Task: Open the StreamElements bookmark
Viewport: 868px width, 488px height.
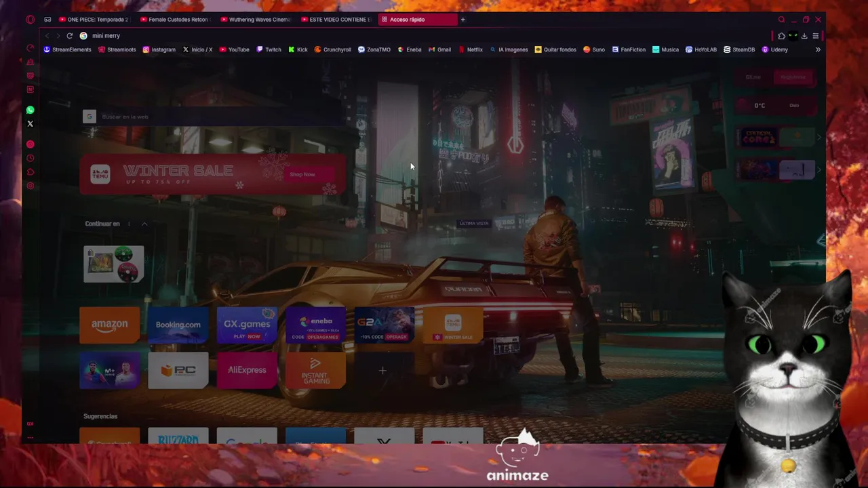Action: click(x=67, y=49)
